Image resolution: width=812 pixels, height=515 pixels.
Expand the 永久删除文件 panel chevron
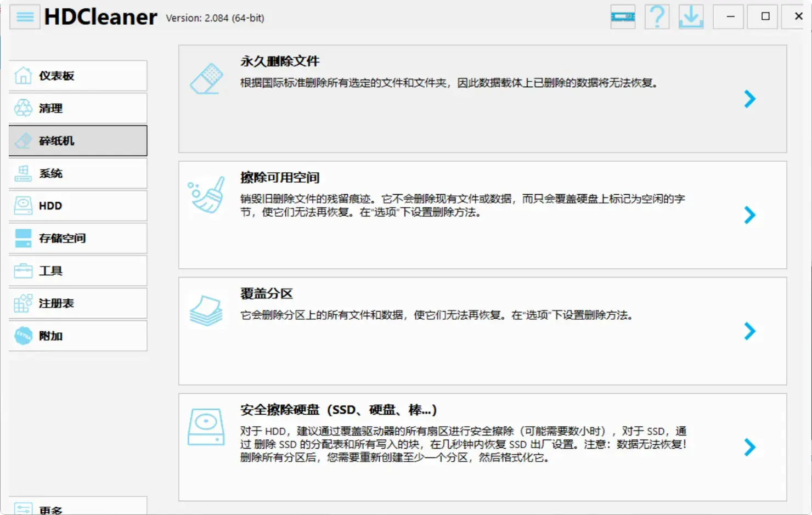tap(749, 99)
